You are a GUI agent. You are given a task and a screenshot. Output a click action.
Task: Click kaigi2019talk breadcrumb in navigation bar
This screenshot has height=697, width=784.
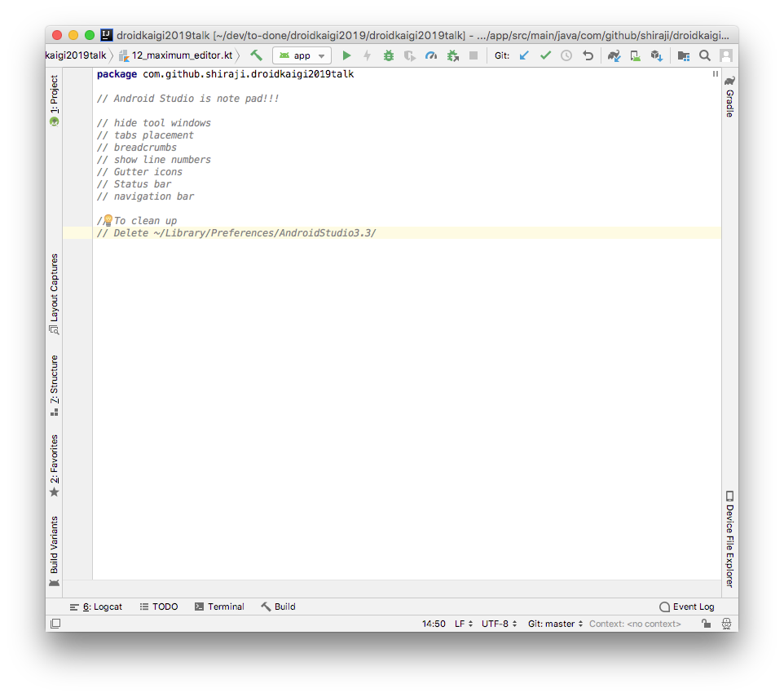[76, 55]
